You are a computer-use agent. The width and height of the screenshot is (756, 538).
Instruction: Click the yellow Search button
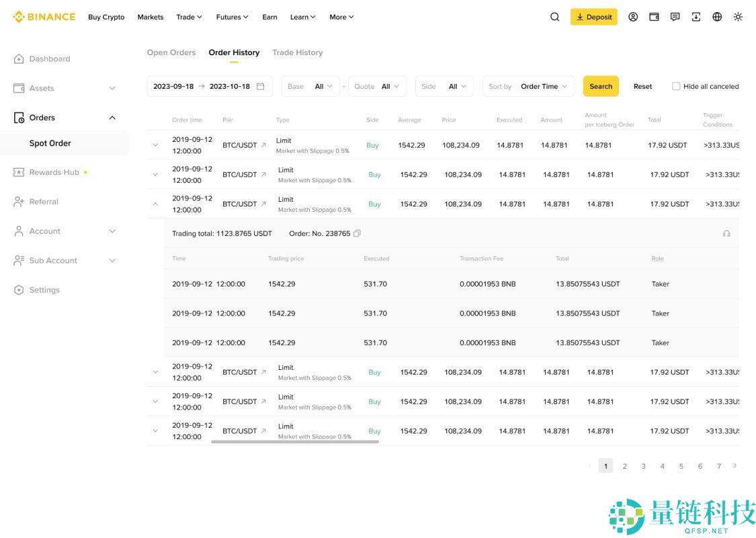click(601, 86)
